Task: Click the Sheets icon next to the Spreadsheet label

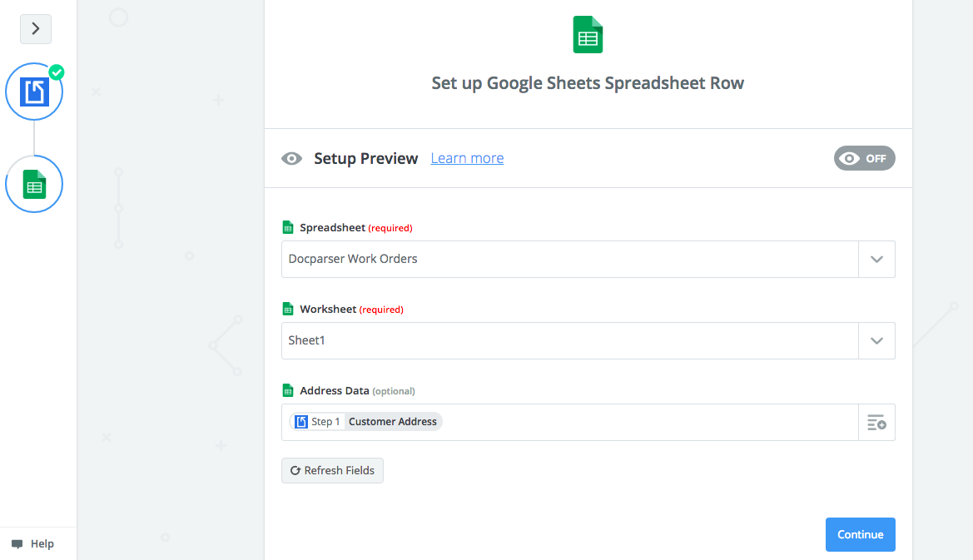Action: tap(288, 228)
